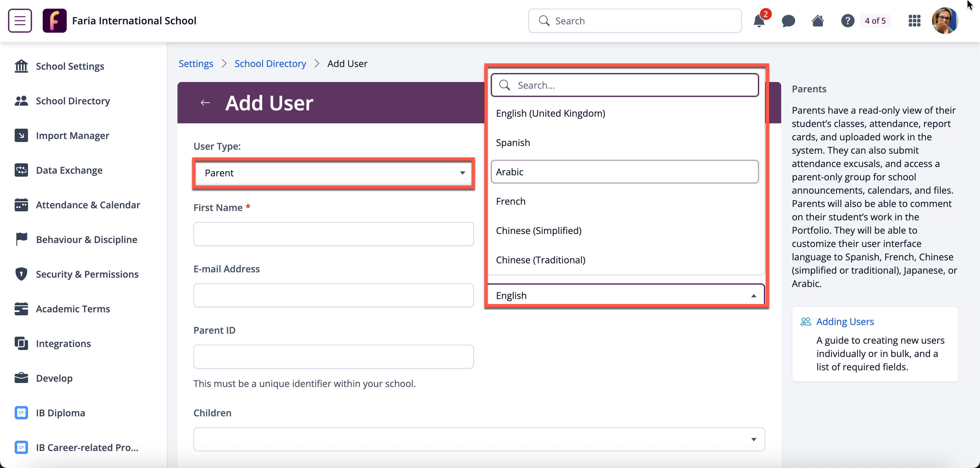
Task: Click the Faria school logo
Action: pyautogui.click(x=54, y=21)
